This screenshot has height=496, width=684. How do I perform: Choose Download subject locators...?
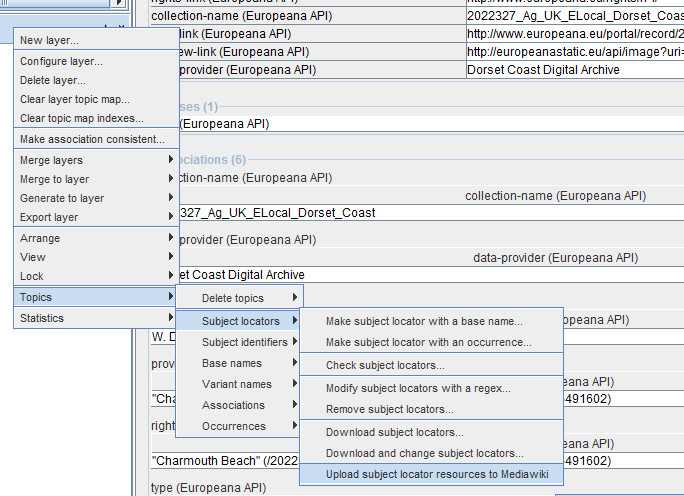pyautogui.click(x=431, y=432)
